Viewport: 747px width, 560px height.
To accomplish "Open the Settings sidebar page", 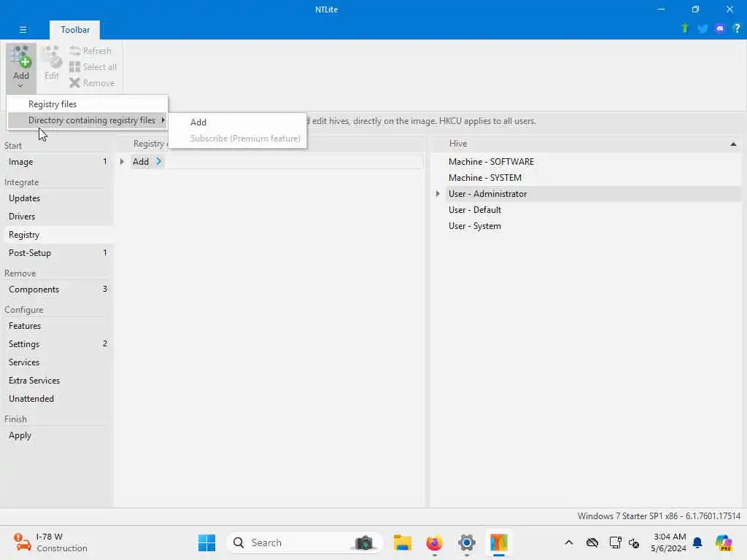I will click(57, 344).
